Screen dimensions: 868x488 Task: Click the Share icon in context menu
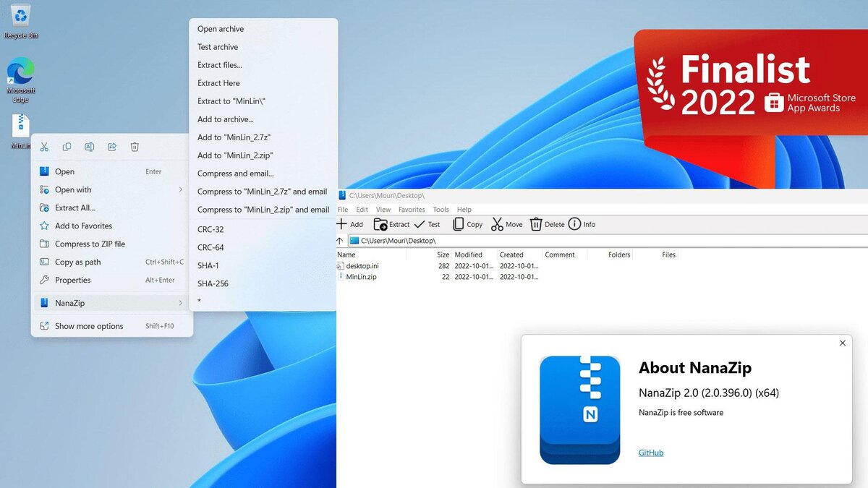[112, 147]
